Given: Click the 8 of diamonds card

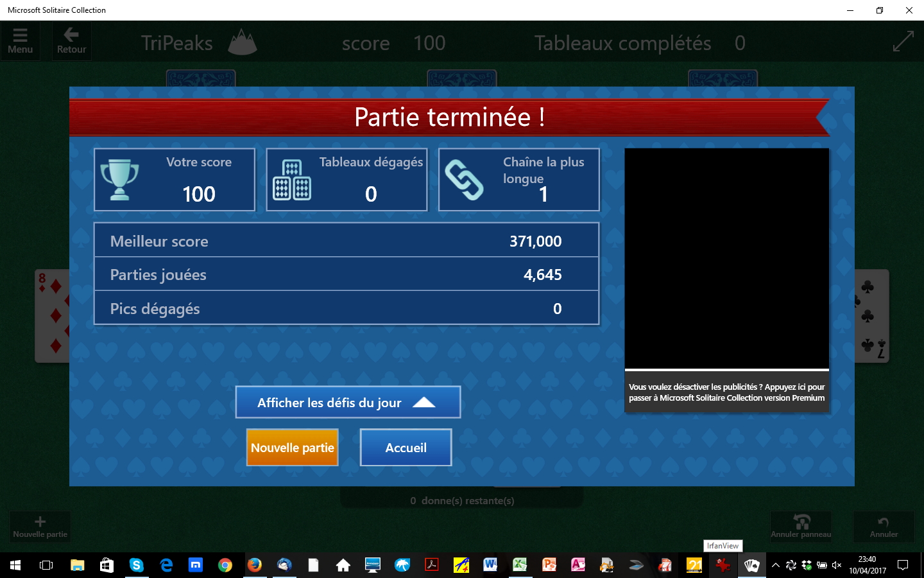Looking at the screenshot, I should coord(52,316).
